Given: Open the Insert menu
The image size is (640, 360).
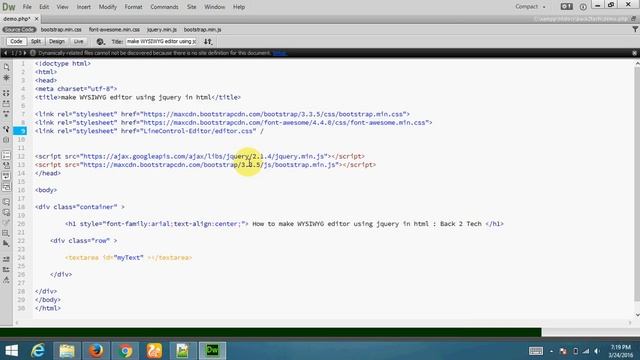Looking at the screenshot, I should tap(84, 7).
